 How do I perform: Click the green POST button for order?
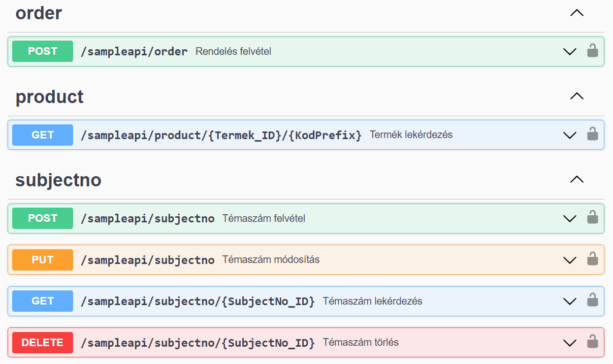43,51
